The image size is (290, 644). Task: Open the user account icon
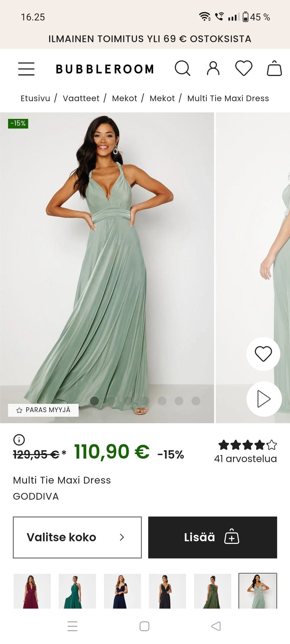[213, 68]
